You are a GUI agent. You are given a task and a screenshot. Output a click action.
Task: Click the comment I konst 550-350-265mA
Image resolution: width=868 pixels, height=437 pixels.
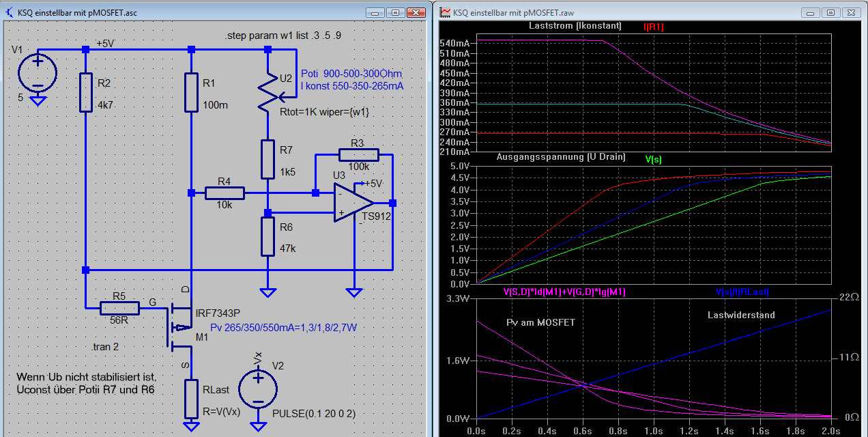(x=352, y=87)
